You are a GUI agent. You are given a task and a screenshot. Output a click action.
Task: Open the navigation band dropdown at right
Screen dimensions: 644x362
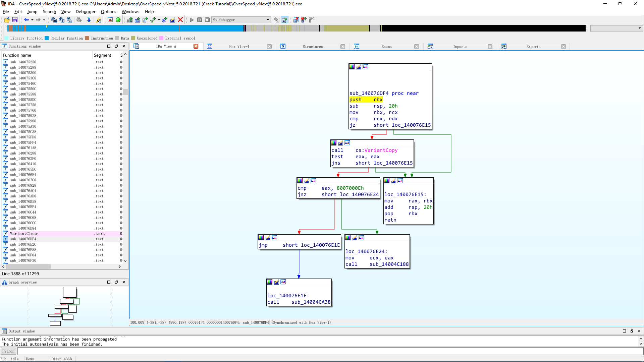(x=639, y=28)
